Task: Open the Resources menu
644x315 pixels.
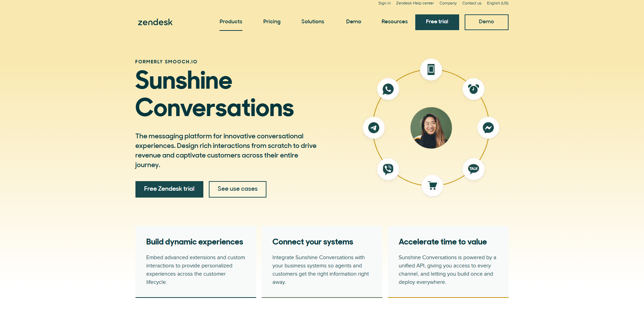Action: (395, 22)
